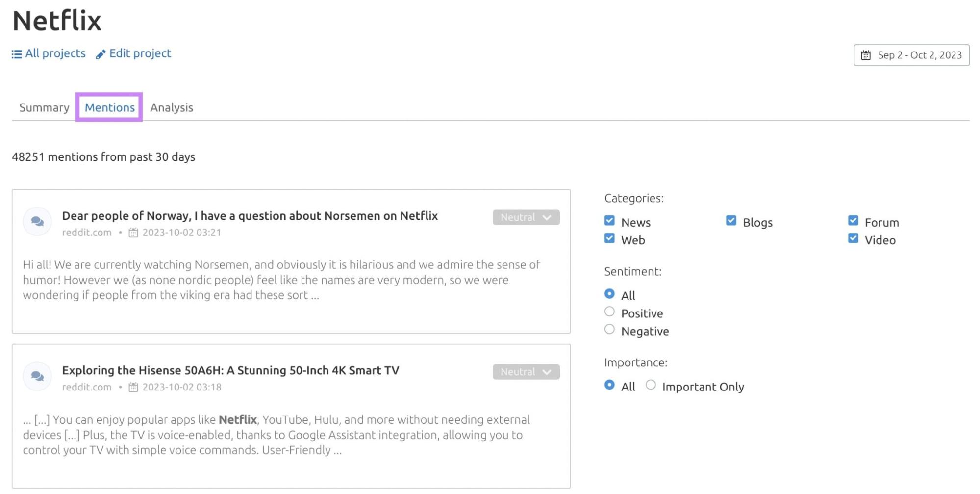Viewport: 980px width, 494px height.
Task: Disable the Video category checkbox
Action: click(x=853, y=238)
